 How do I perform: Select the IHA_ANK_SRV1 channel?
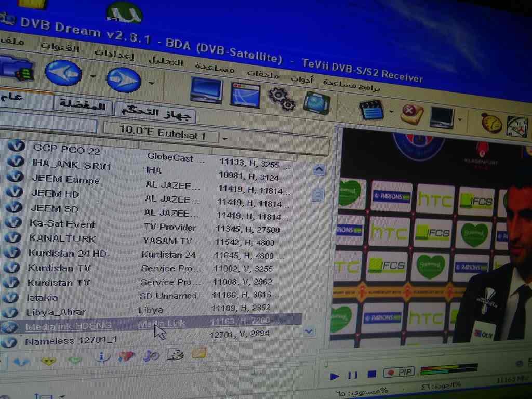click(72, 165)
